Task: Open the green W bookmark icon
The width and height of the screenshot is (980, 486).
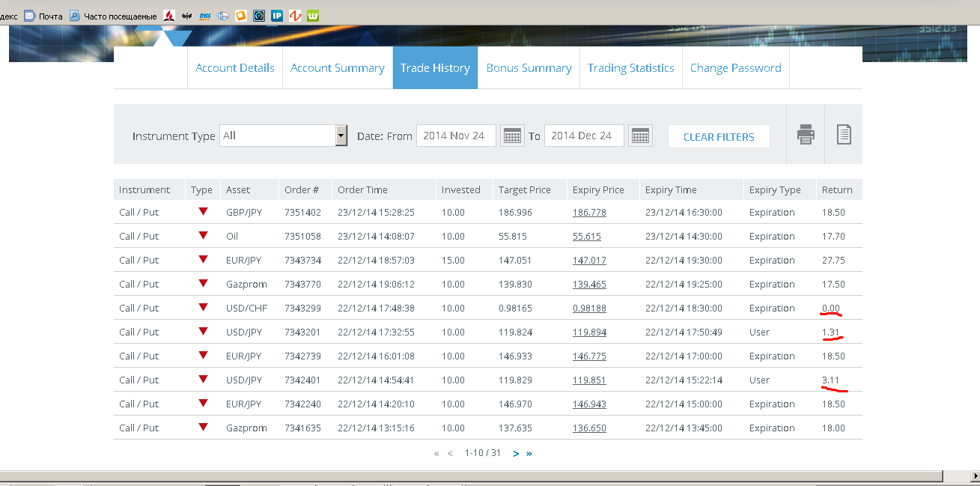Action: click(313, 16)
